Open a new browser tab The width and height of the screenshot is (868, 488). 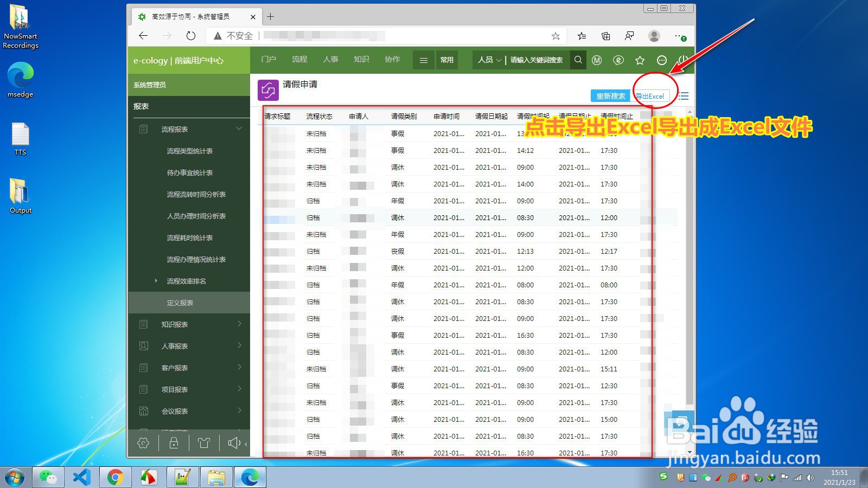(x=270, y=16)
